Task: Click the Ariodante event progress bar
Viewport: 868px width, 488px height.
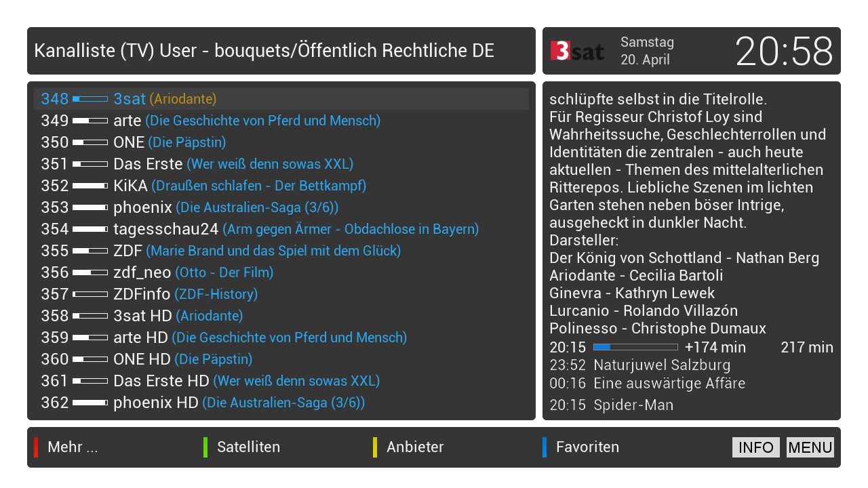Action: pyautogui.click(x=635, y=347)
